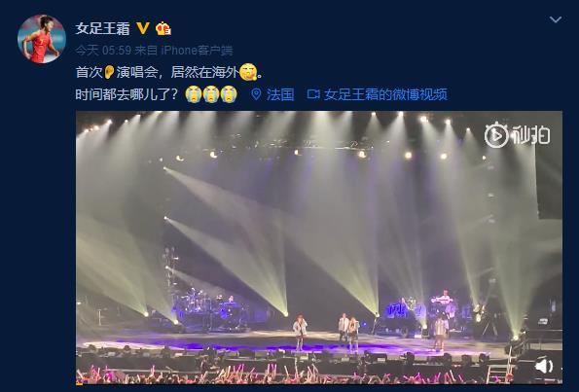Click the orange video progress bar
Screen dimensions: 579x392
(79, 383)
